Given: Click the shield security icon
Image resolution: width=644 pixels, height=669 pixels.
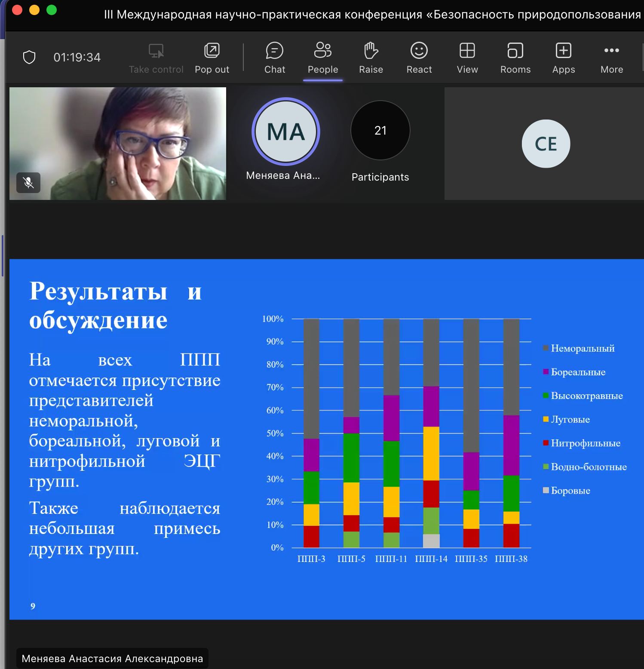Looking at the screenshot, I should click(29, 57).
